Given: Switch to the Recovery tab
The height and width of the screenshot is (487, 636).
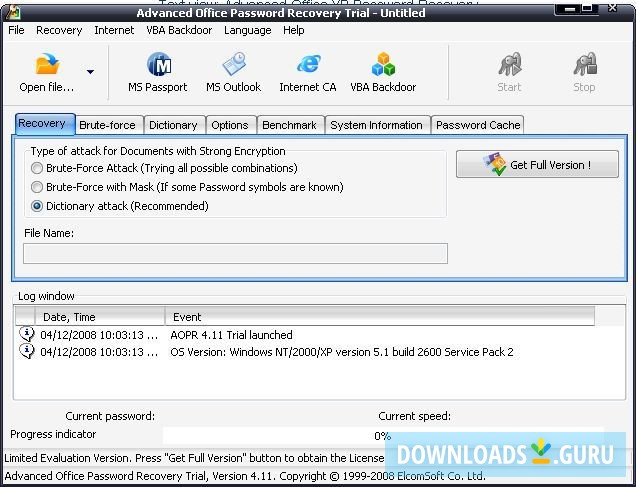Looking at the screenshot, I should pos(45,124).
